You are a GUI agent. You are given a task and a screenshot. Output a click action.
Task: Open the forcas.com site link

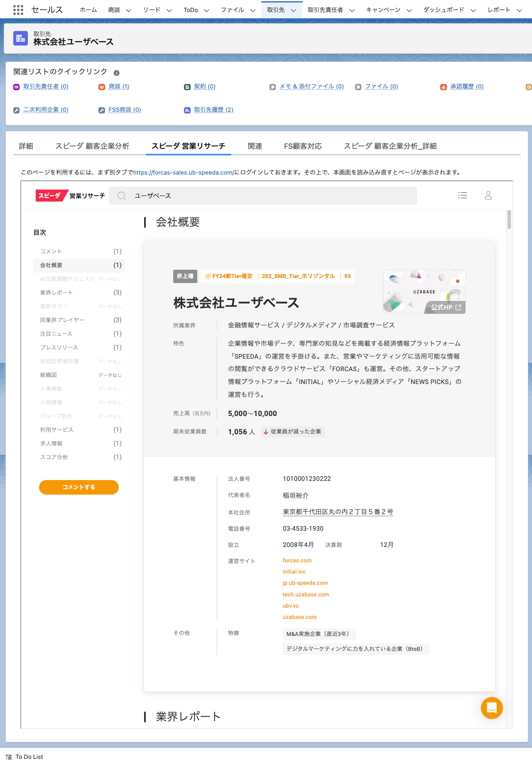coord(297,561)
